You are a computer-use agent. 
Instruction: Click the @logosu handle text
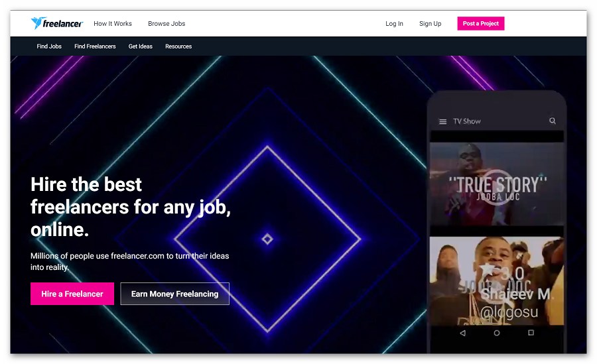coord(509,312)
